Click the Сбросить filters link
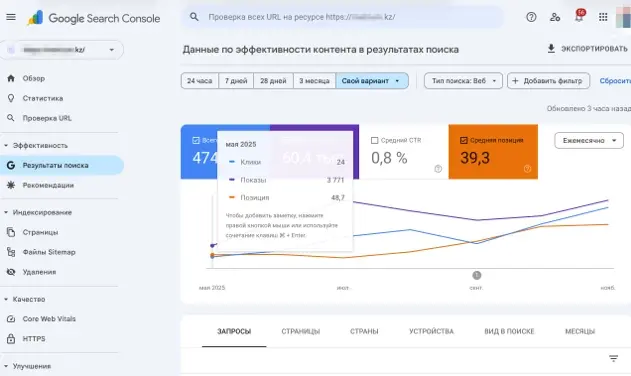Screen dimensions: 631x376 coord(615,81)
